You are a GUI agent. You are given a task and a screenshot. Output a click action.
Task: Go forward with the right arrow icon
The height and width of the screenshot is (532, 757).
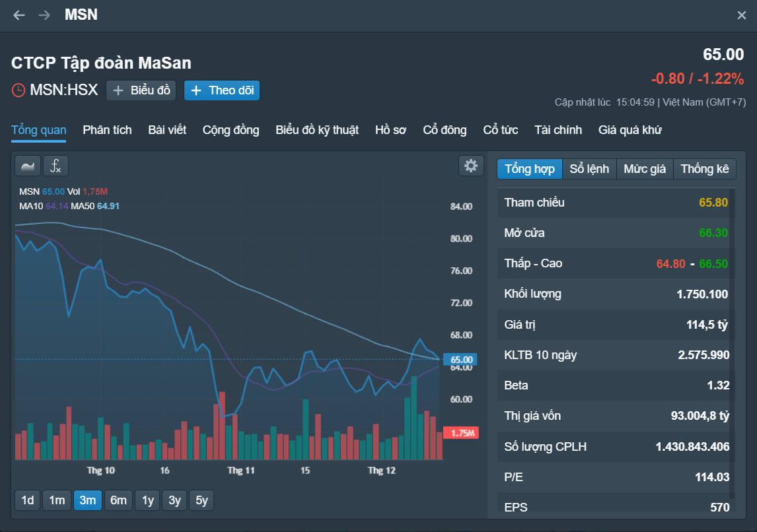click(x=44, y=15)
